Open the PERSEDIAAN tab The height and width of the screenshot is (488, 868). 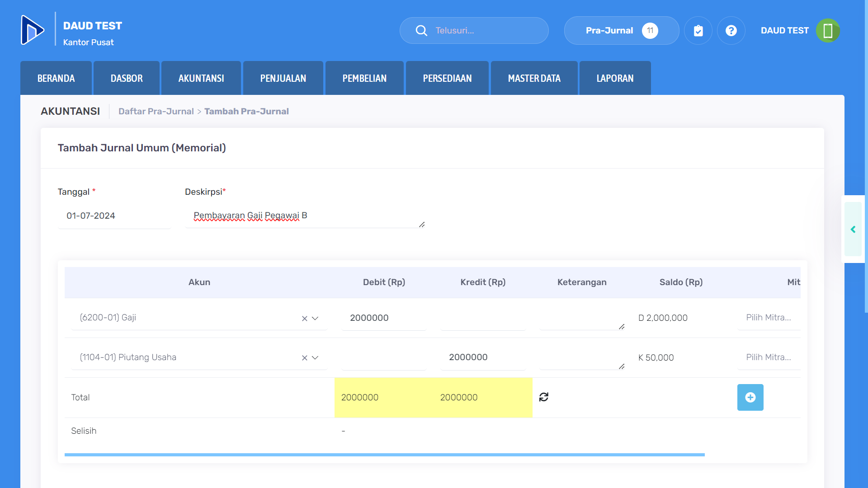point(447,78)
